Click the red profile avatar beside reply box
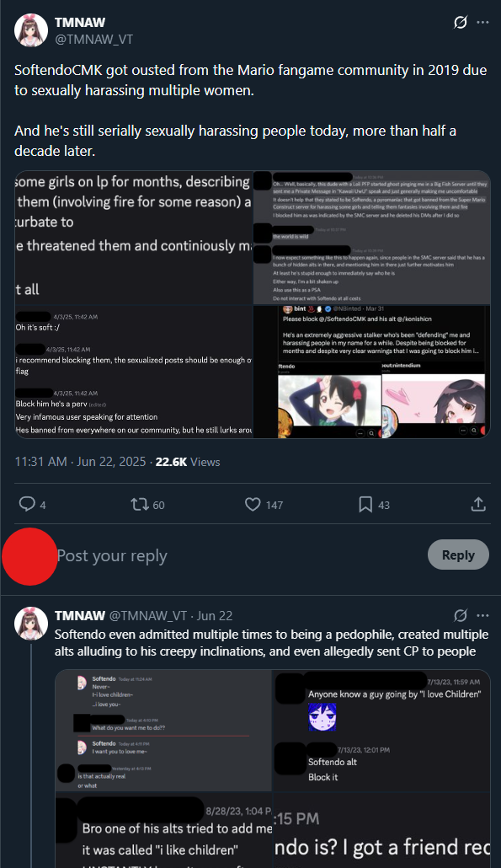The height and width of the screenshot is (868, 501). pos(29,556)
